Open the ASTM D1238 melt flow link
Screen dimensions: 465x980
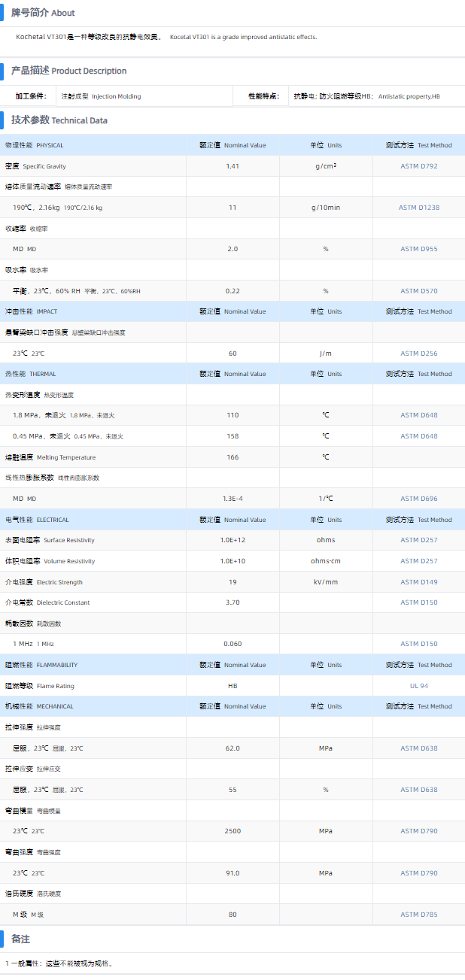point(418,208)
